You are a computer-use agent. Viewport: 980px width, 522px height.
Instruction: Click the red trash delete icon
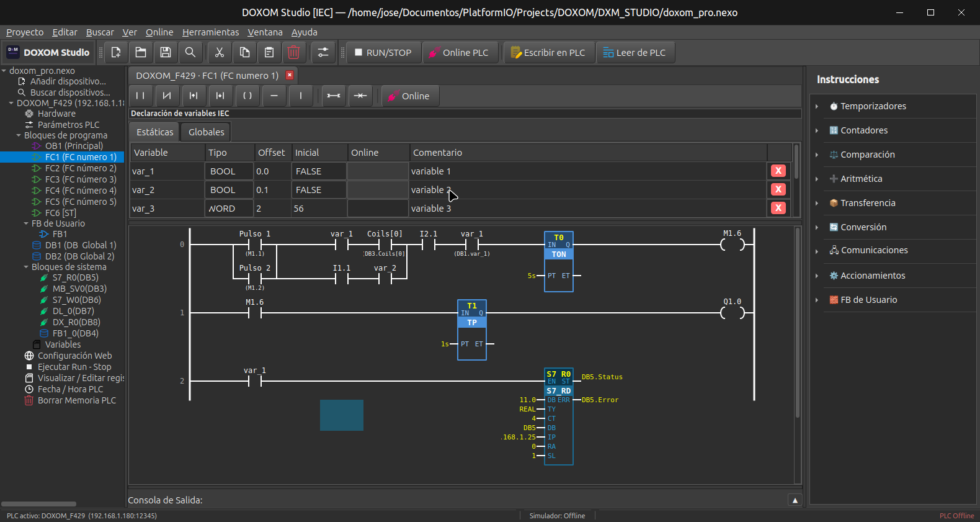coord(294,53)
